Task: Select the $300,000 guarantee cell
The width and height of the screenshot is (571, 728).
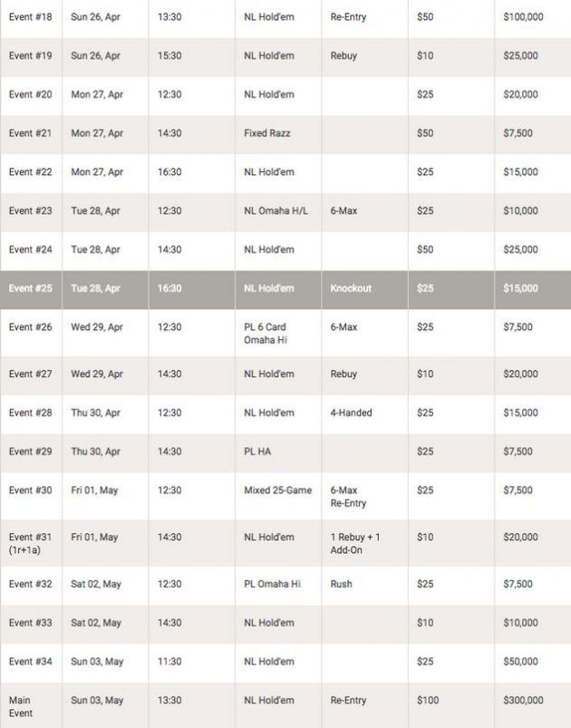Action: [525, 700]
